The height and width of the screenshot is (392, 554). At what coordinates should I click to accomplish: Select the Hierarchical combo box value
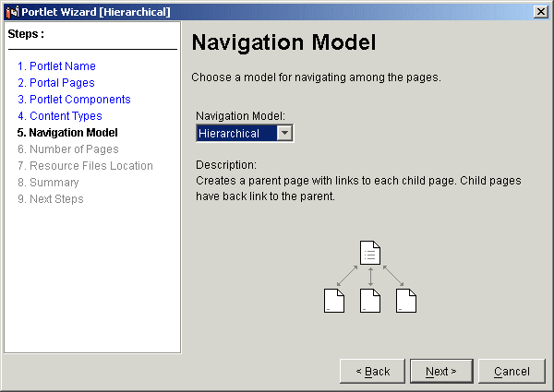pos(236,134)
